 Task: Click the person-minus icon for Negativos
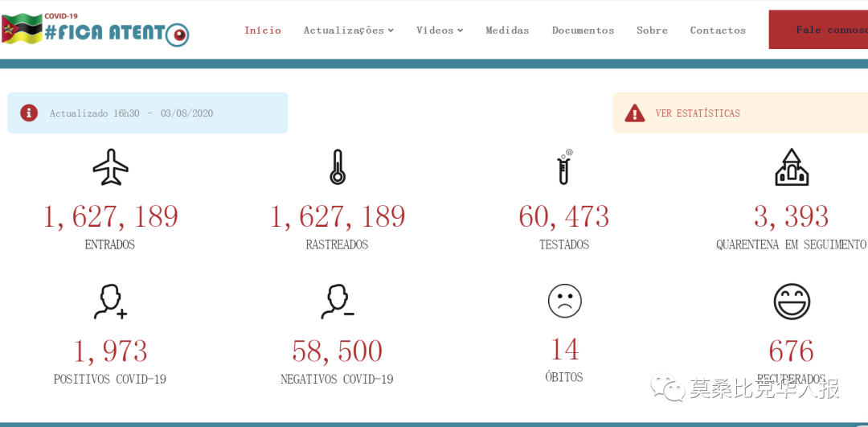coord(338,302)
